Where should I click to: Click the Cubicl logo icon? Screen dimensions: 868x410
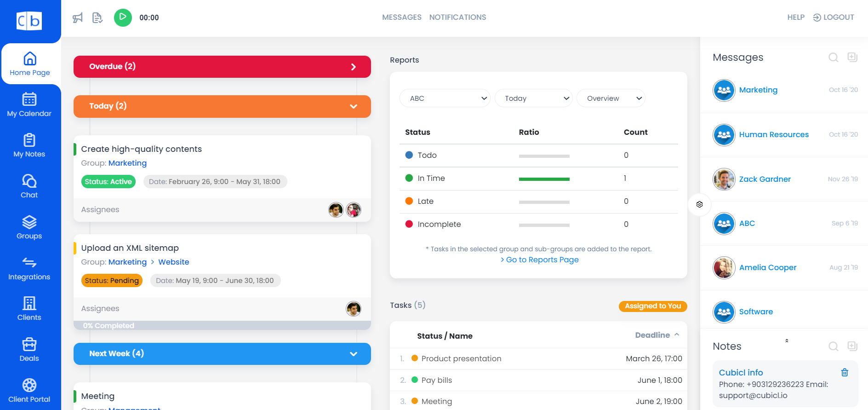29,21
